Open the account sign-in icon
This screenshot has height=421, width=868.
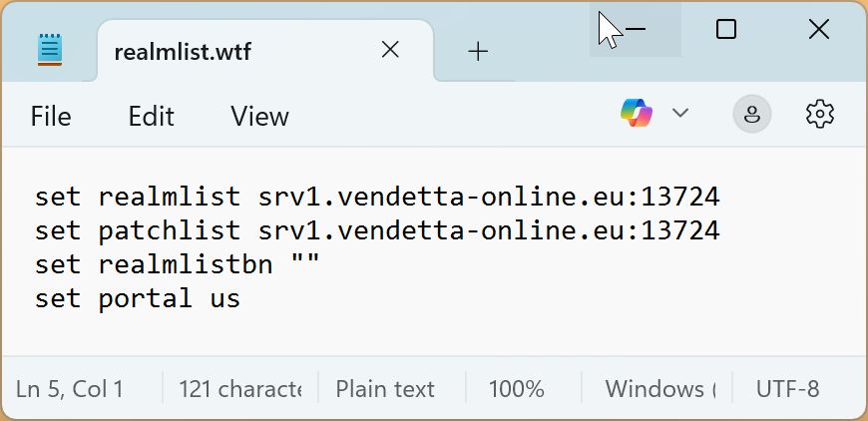[752, 115]
